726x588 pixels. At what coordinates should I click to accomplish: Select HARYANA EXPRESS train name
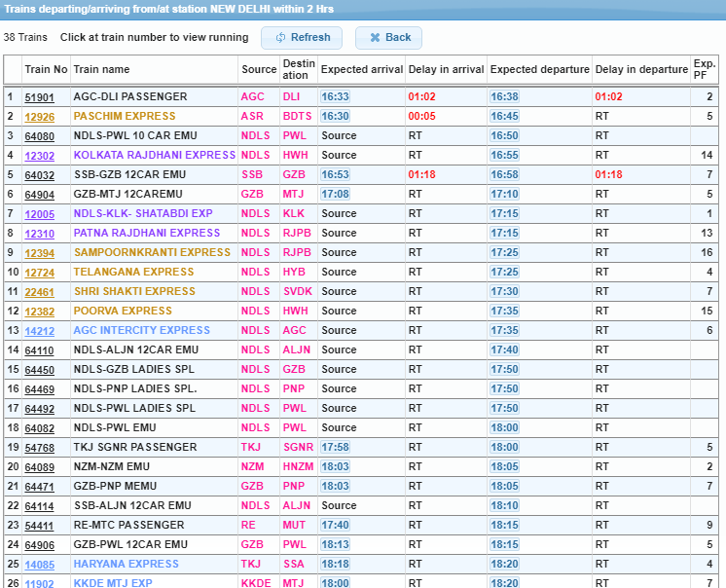[x=126, y=564]
